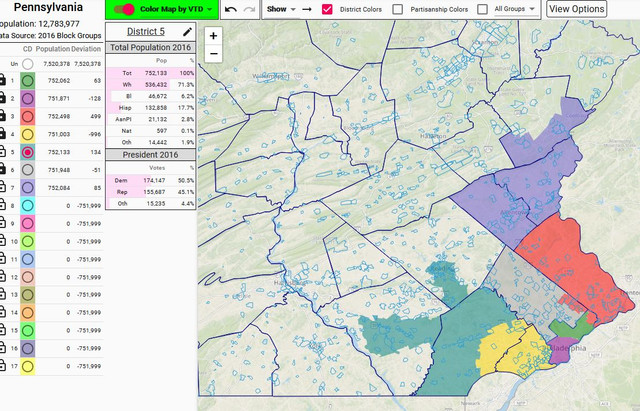Click the Population column header
Viewport: 640px width, 411px height.
tap(53, 49)
